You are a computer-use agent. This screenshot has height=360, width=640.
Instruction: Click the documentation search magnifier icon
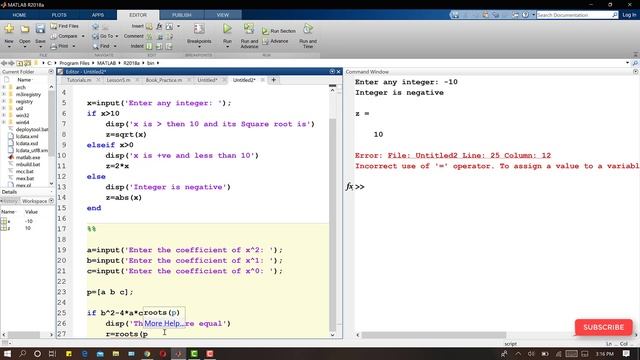tap(615, 15)
